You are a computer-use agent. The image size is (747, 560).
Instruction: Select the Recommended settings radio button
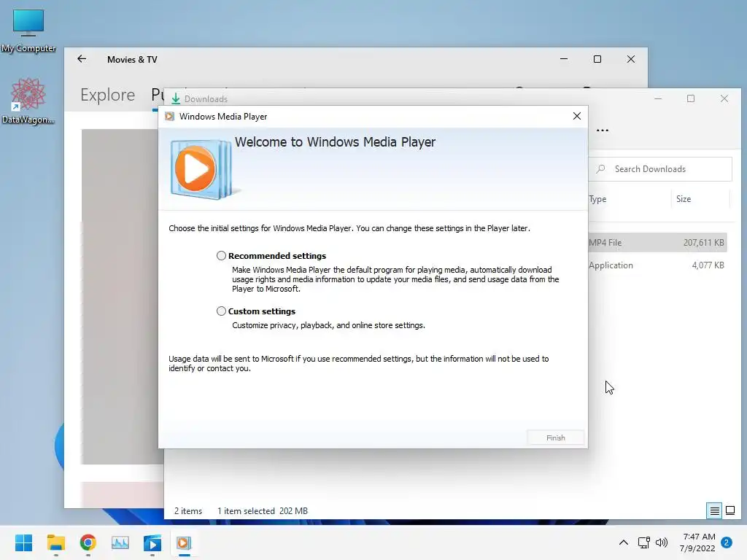[221, 256]
